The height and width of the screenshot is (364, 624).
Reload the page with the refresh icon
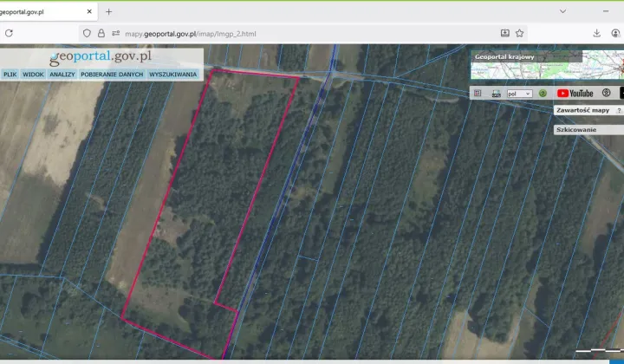point(9,34)
